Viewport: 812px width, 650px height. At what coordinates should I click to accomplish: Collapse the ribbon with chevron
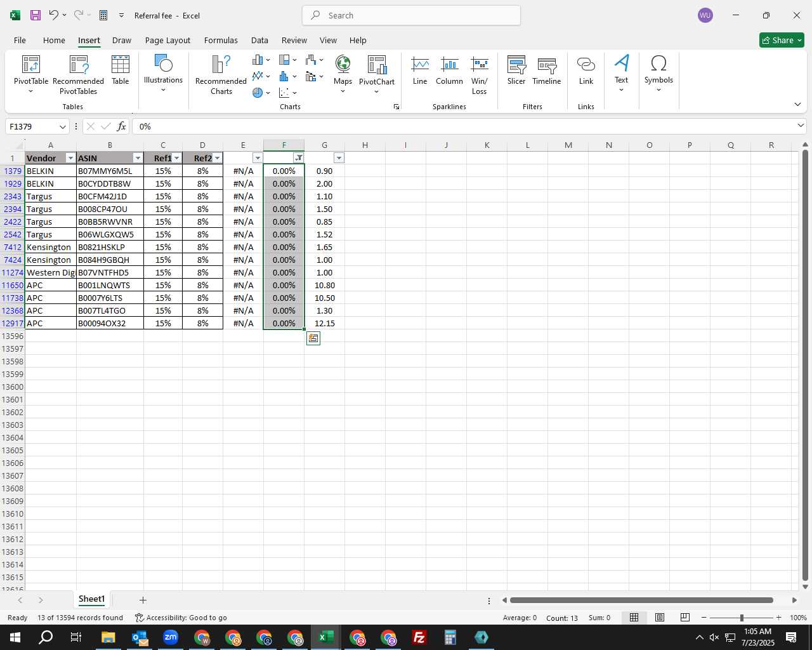(x=797, y=104)
